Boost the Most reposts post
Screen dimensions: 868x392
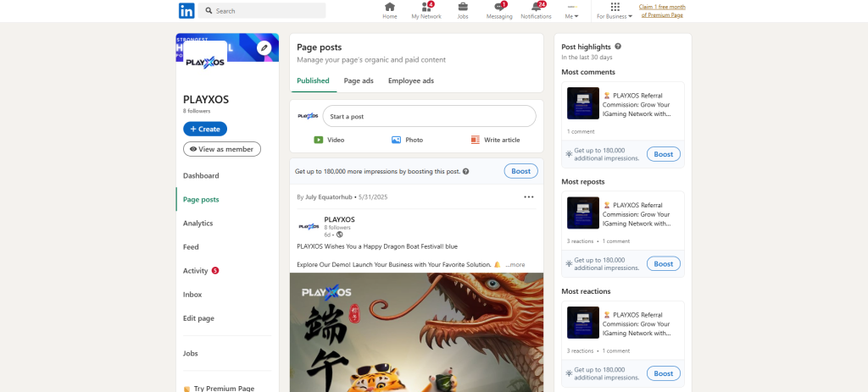click(x=663, y=263)
